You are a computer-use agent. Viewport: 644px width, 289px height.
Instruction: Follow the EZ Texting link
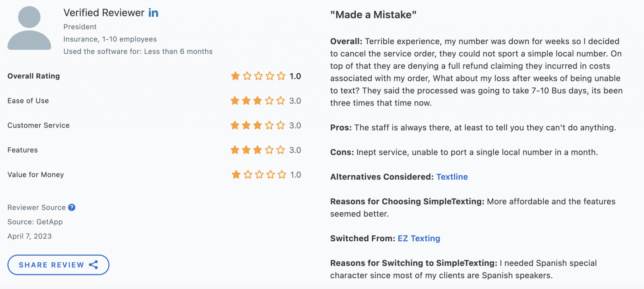[x=419, y=238]
